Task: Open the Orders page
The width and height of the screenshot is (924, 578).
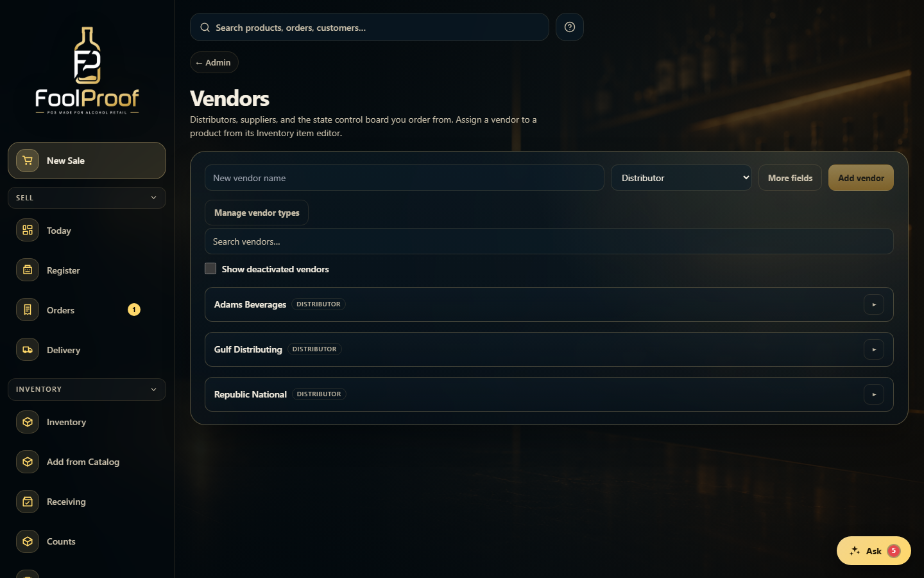Action: coord(87,310)
